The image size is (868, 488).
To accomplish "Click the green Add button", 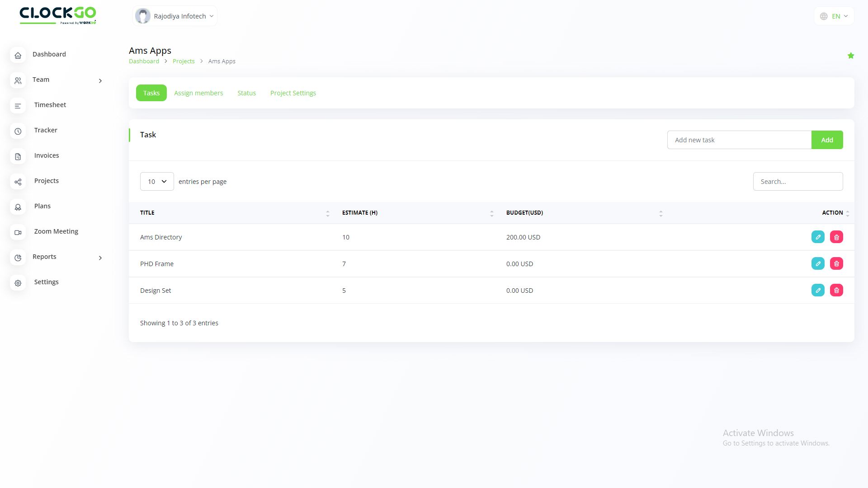I will pos(827,140).
